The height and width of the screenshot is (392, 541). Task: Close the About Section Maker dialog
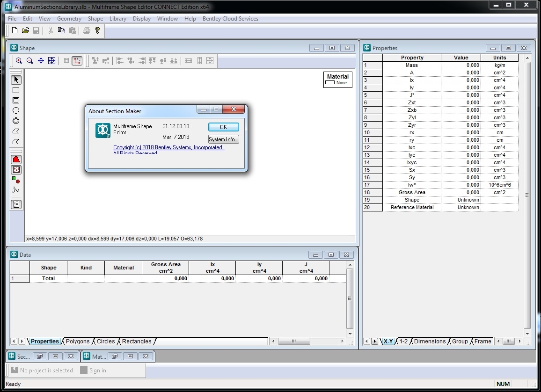pos(234,109)
